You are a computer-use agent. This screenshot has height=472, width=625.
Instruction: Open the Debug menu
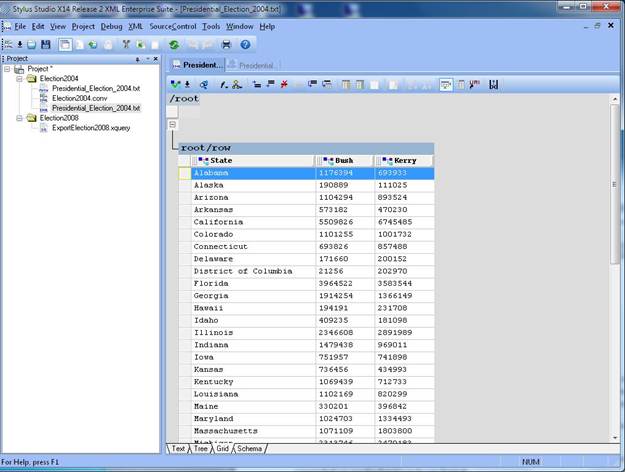111,26
